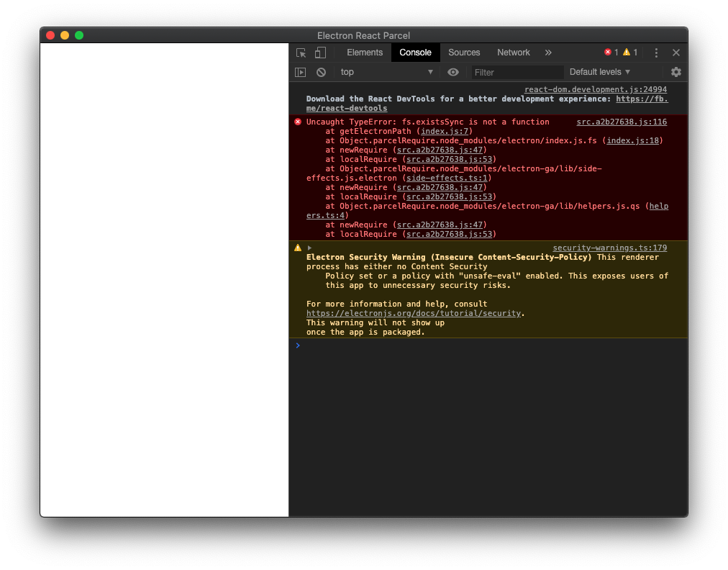The width and height of the screenshot is (728, 570).
Task: Click the red error icon beside Uncaught TypeError
Action: tap(298, 122)
